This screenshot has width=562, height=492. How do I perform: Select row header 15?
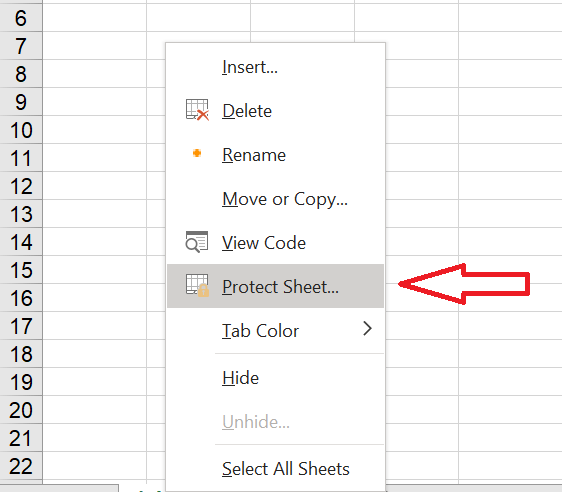click(21, 270)
